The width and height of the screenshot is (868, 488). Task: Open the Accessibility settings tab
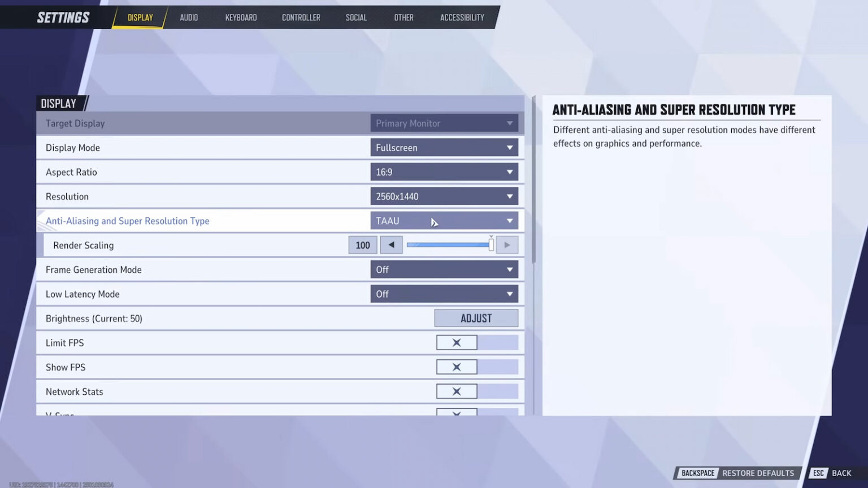click(x=462, y=18)
